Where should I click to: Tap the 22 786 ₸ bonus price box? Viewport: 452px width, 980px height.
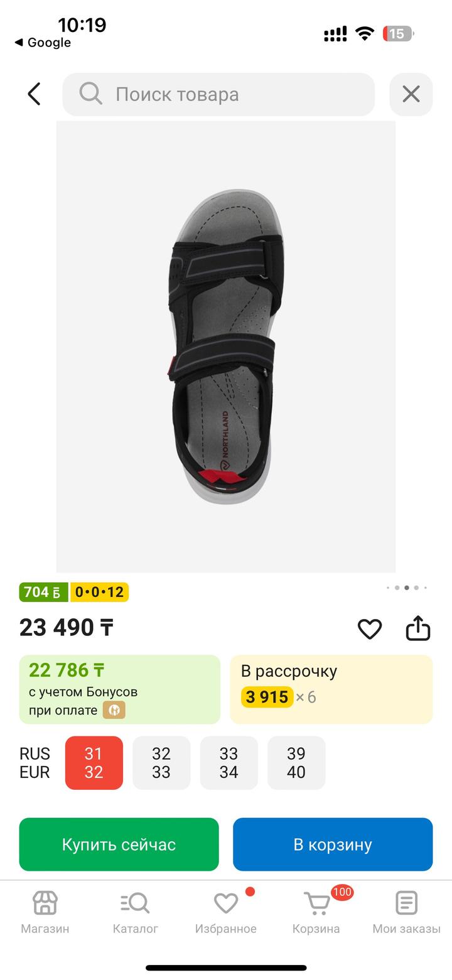pyautogui.click(x=119, y=689)
